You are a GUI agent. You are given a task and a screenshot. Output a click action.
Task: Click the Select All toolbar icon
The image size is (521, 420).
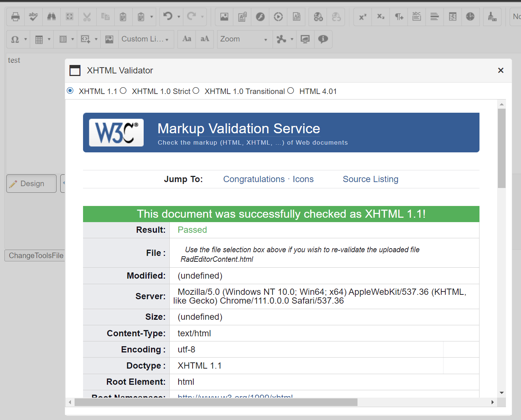tap(69, 17)
